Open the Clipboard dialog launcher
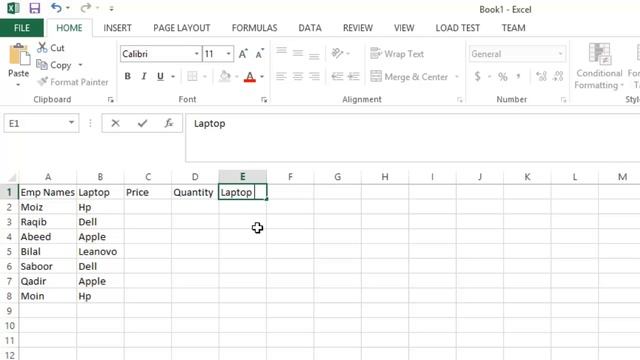Screen dimensions: 640x360 pyautogui.click(x=111, y=100)
